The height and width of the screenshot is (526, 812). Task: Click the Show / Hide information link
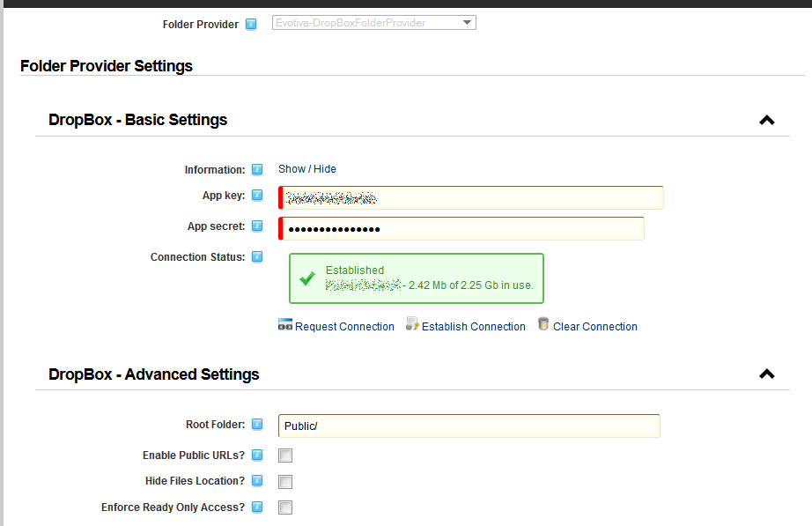tap(307, 169)
